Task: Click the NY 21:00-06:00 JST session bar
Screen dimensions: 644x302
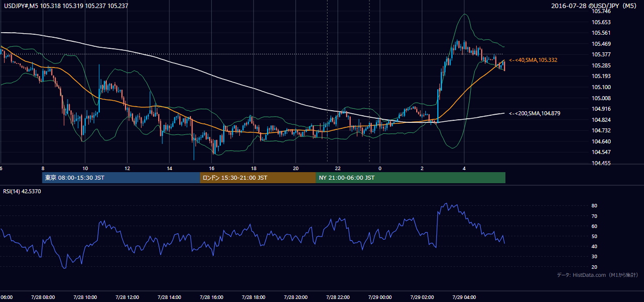Action: coord(411,178)
